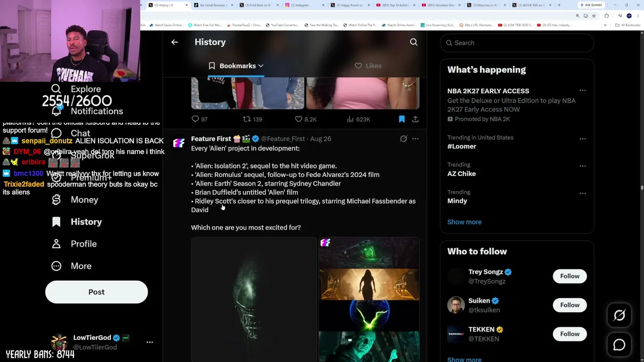Remove bookmark on the 8.2K-likes post
Viewport: 644px width, 362px height.
pyautogui.click(x=401, y=119)
